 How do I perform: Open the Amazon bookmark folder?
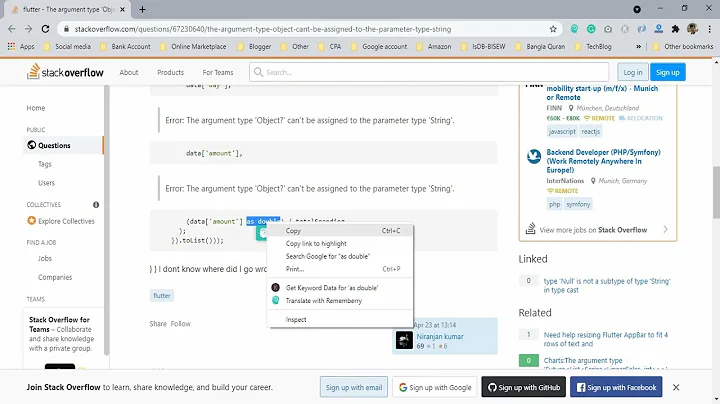click(x=433, y=46)
